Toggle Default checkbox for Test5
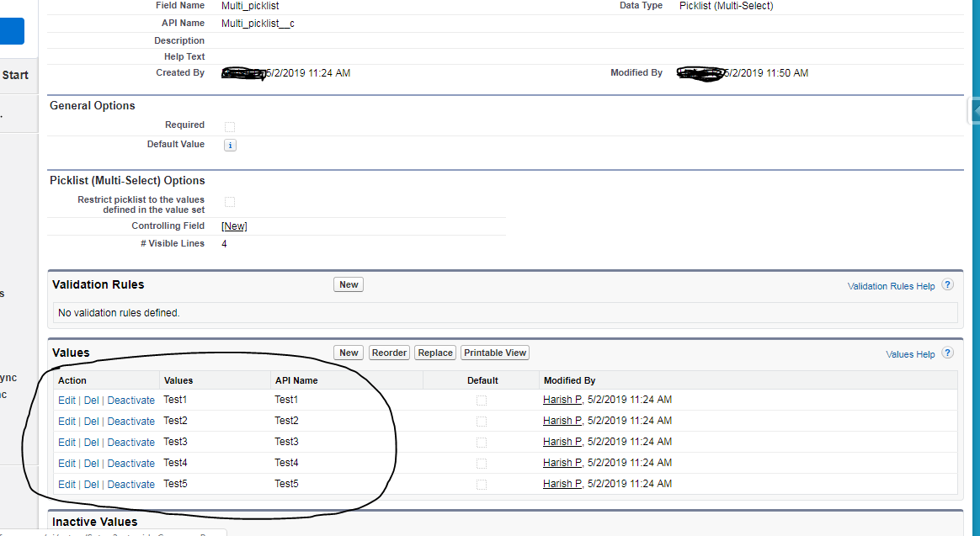The height and width of the screenshot is (536, 980). [x=482, y=484]
